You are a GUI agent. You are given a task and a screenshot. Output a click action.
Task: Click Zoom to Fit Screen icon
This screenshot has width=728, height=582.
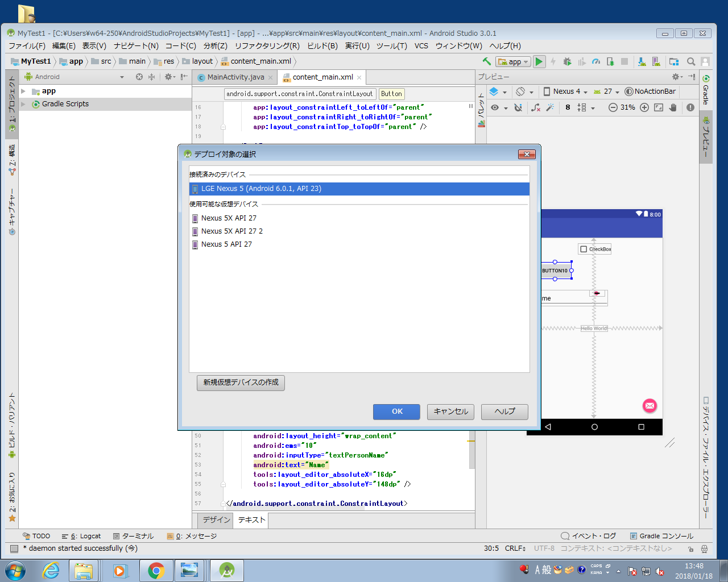pos(659,107)
